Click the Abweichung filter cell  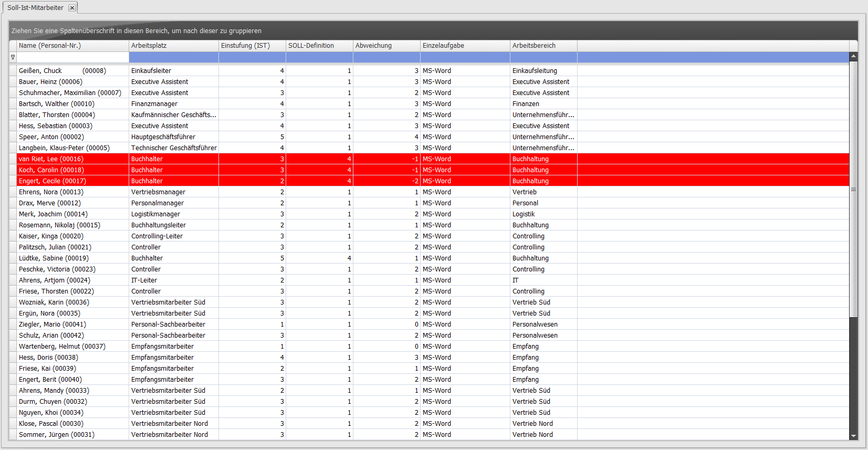tap(386, 57)
